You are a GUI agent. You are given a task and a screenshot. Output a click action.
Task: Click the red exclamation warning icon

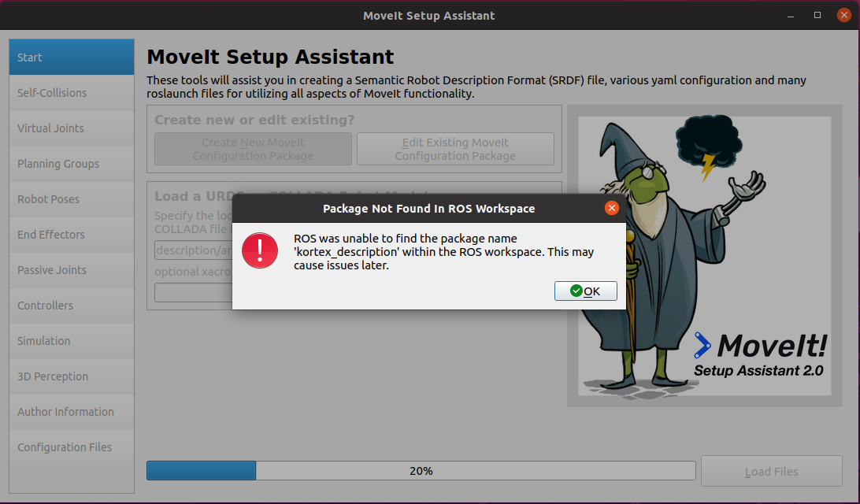[260, 250]
